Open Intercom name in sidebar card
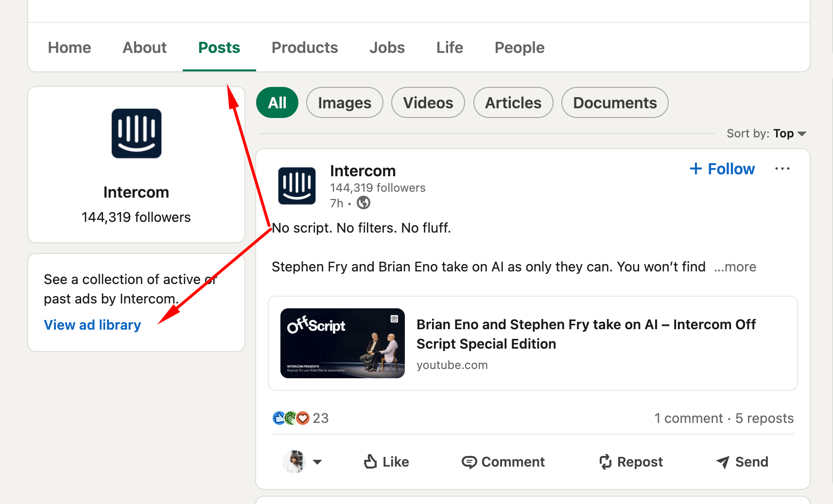Image resolution: width=833 pixels, height=504 pixels. 136,192
